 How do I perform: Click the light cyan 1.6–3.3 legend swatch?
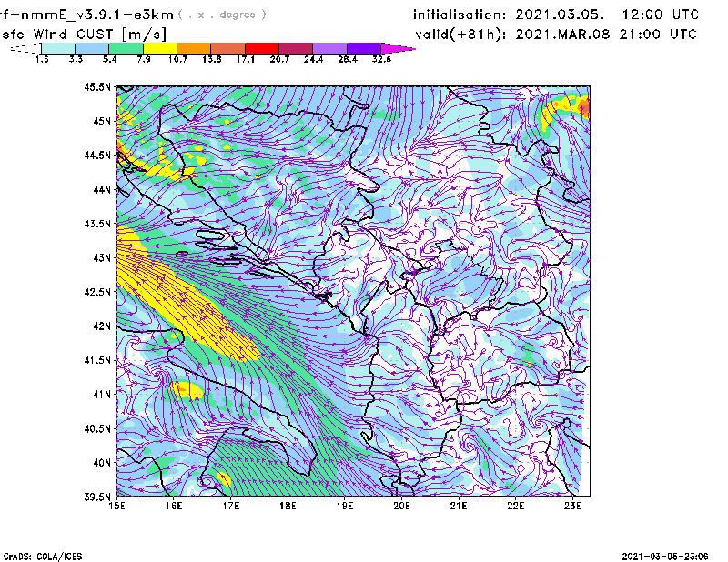point(58,48)
